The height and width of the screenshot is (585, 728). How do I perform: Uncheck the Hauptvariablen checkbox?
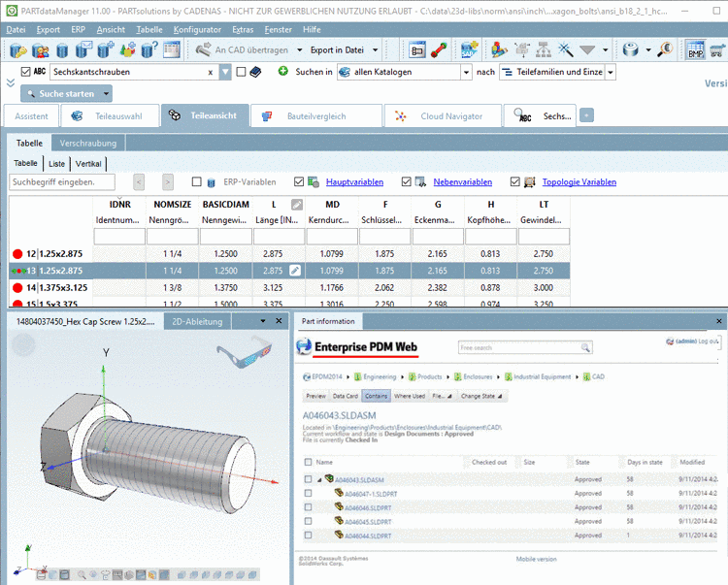pos(299,181)
